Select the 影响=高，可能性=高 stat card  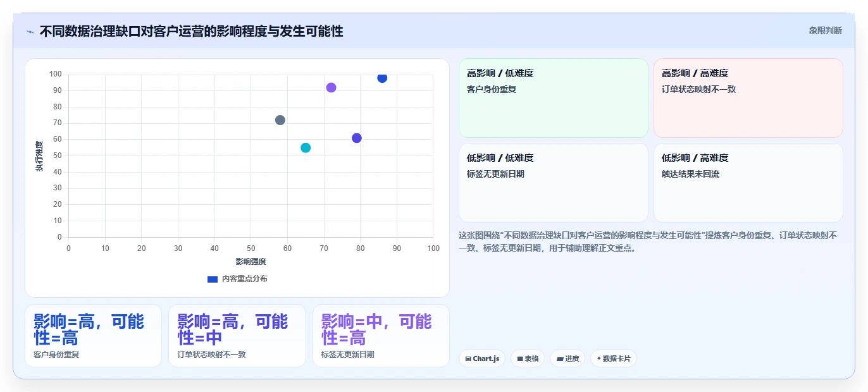(93, 336)
